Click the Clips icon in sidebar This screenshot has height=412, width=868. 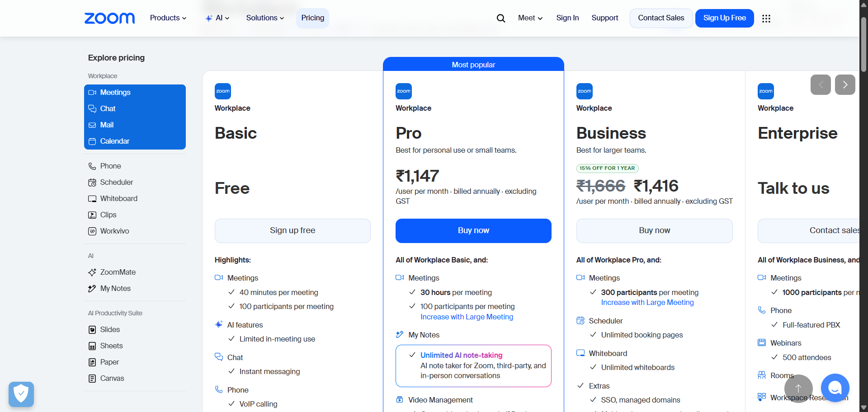click(x=92, y=215)
